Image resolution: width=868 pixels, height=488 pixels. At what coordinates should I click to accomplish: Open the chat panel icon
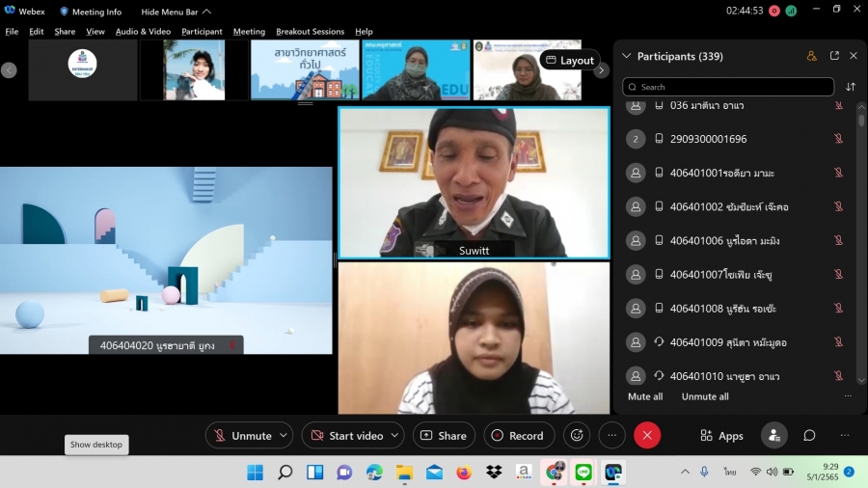tap(809, 435)
